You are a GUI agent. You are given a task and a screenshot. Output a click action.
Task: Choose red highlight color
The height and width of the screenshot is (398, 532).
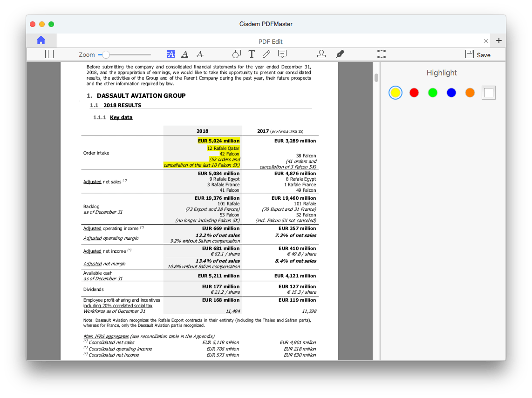pyautogui.click(x=414, y=93)
